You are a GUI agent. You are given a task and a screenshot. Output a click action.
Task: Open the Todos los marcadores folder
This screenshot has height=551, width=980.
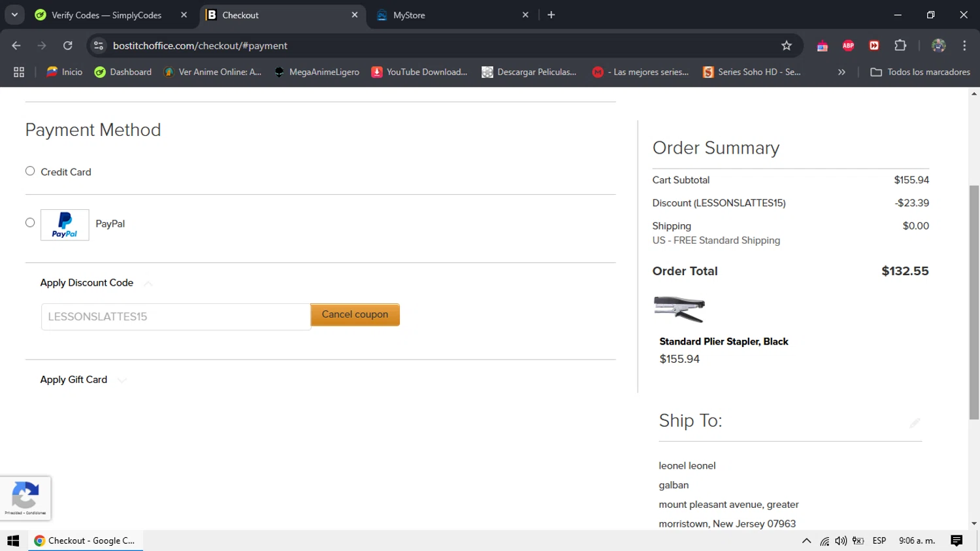pyautogui.click(x=920, y=72)
